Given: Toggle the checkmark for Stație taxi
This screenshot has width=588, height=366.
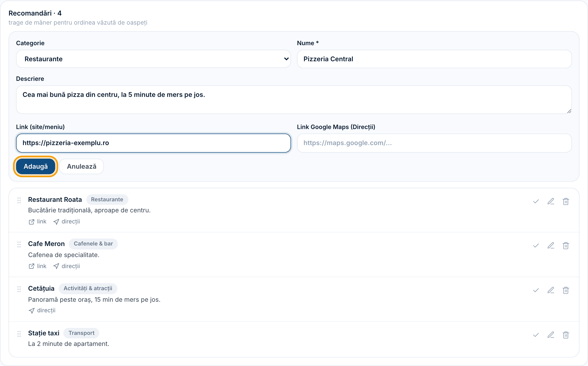Looking at the screenshot, I should click(536, 335).
